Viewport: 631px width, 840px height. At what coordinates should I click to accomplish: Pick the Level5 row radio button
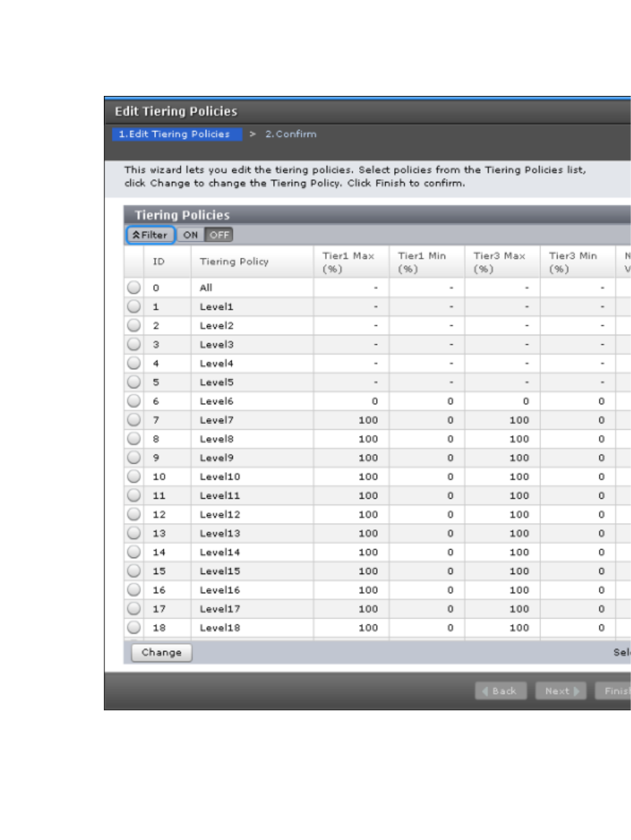pos(134,382)
